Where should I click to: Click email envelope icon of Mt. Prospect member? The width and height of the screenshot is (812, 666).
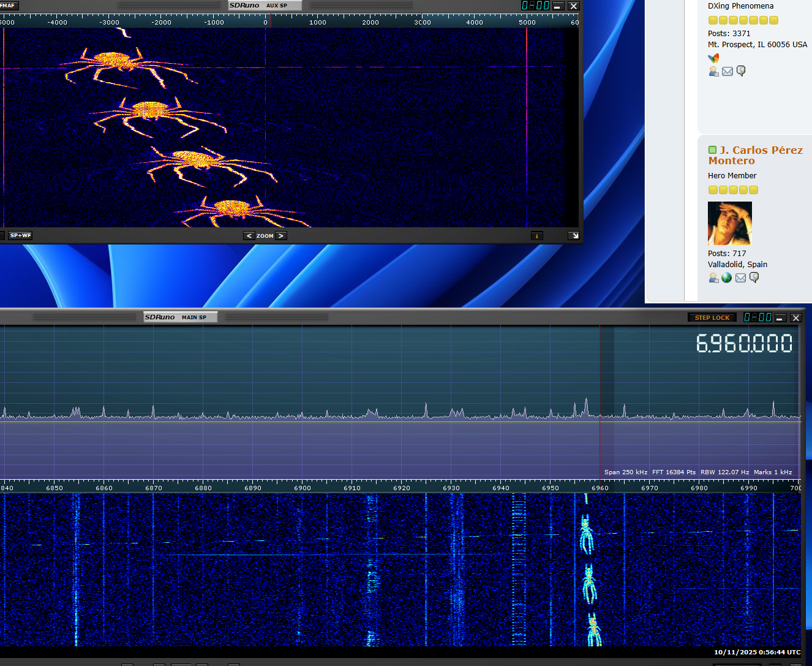(x=727, y=72)
